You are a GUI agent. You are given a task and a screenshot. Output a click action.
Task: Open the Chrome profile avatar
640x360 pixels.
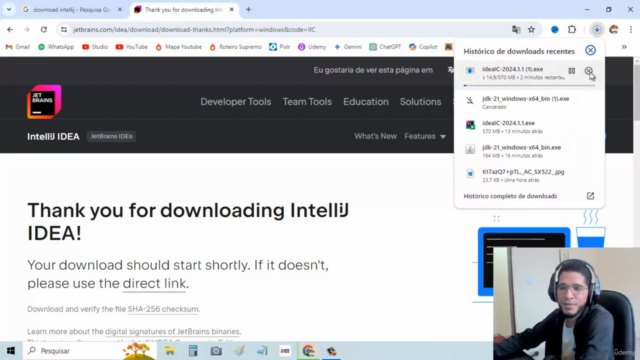pyautogui.click(x=613, y=29)
